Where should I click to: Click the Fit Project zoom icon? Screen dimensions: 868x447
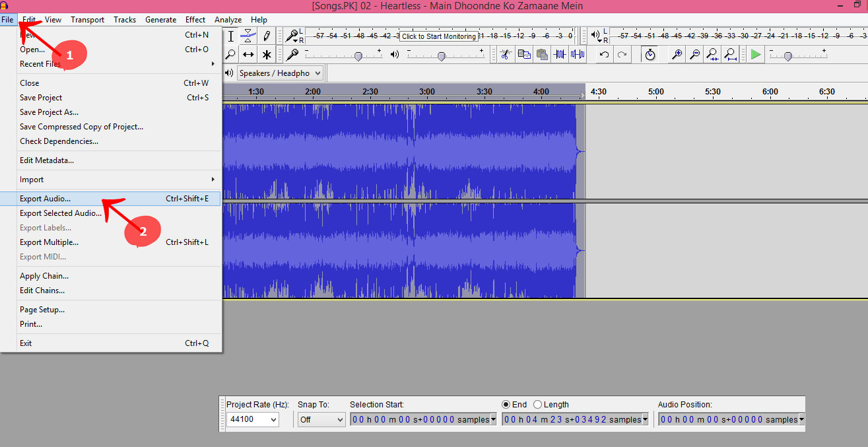tap(730, 55)
